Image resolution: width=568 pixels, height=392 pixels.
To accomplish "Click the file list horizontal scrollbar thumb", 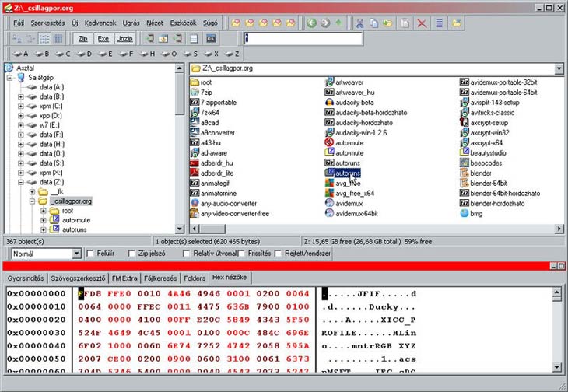I will pyautogui.click(x=212, y=229).
